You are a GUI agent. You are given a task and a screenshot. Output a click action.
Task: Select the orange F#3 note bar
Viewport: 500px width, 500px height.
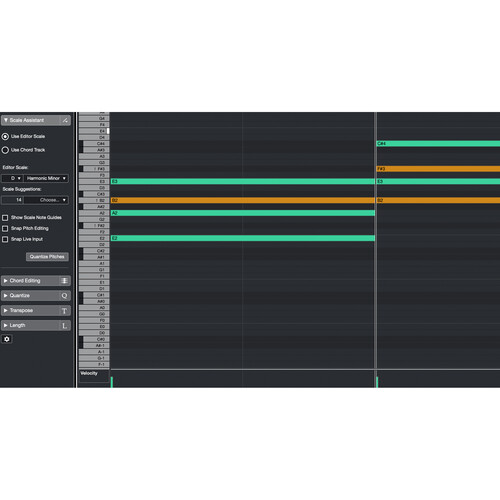[438, 169]
